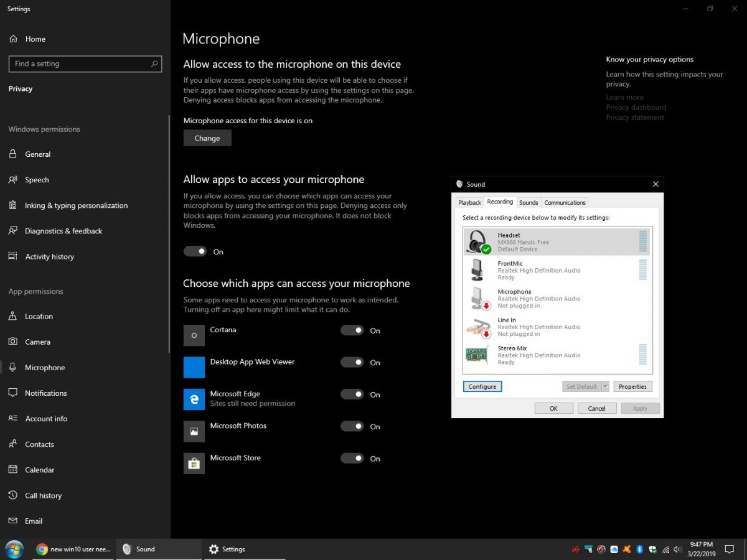Disable Microsoft Edge microphone access
This screenshot has height=560, width=747.
(352, 394)
